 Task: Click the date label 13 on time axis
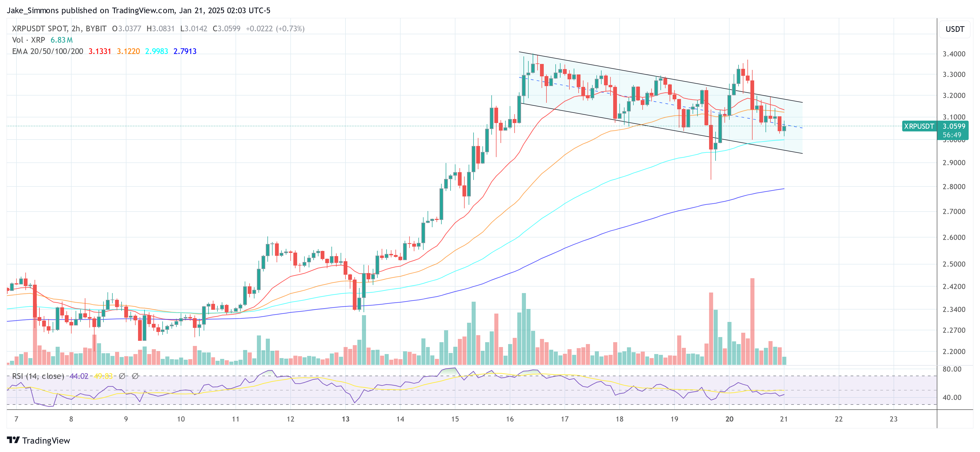pos(345,419)
